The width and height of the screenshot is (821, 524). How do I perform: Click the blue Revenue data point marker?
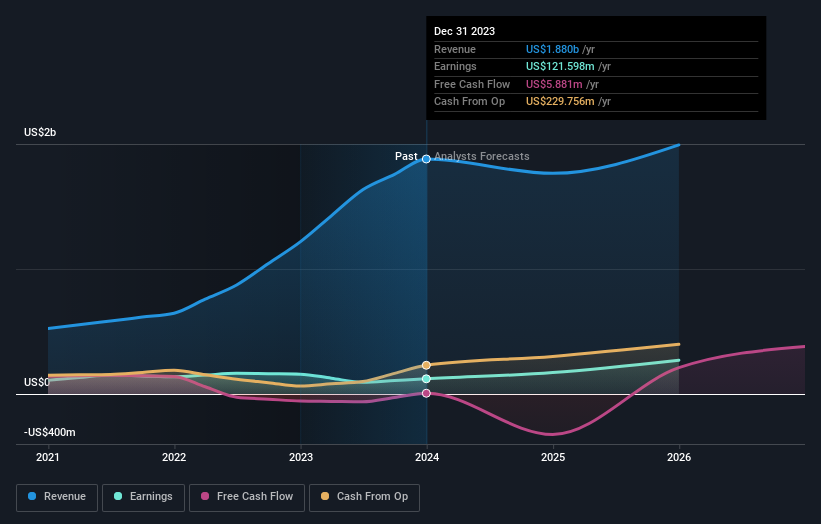426,159
